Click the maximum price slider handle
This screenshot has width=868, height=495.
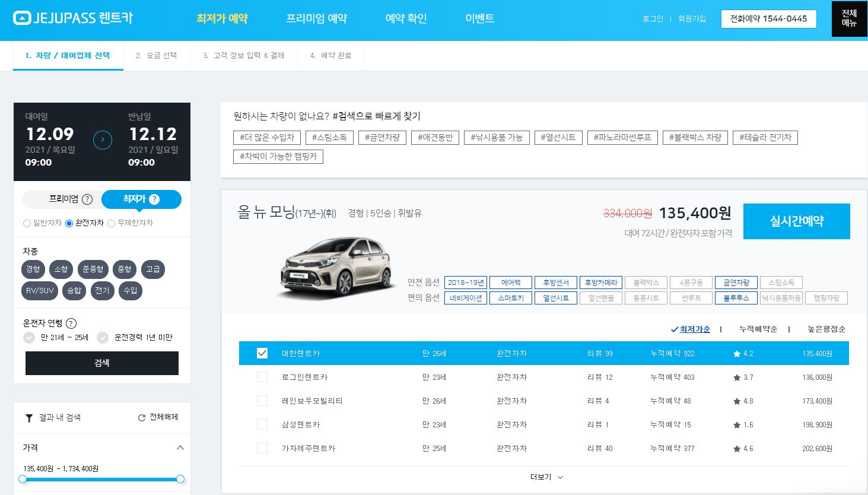pos(180,479)
